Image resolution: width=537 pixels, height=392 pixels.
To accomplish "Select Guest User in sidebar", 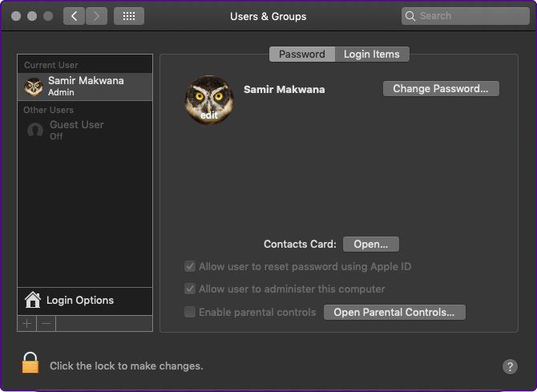I will point(85,130).
